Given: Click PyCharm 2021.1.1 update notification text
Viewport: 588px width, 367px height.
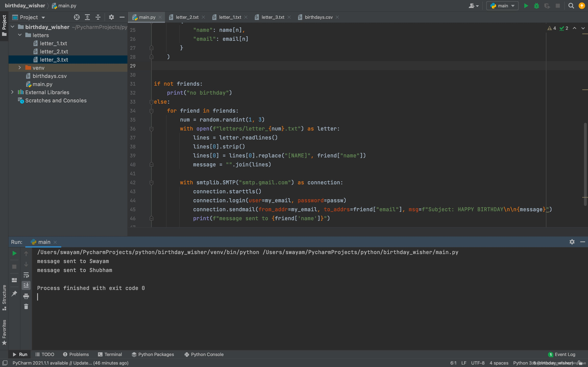Looking at the screenshot, I should coord(70,363).
